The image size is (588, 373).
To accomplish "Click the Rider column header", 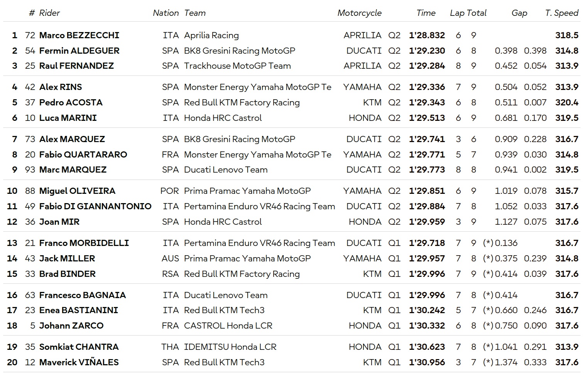I will (x=49, y=13).
